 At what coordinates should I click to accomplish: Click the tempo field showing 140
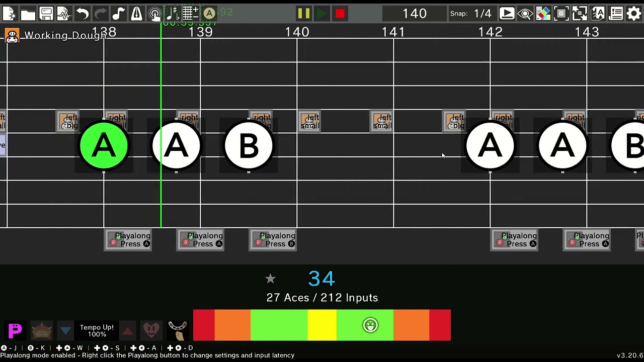415,14
